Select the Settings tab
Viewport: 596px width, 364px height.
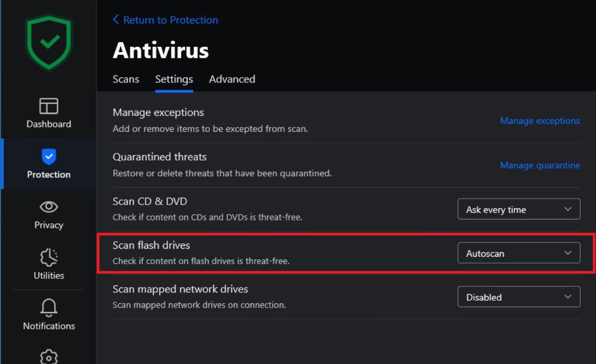(174, 79)
